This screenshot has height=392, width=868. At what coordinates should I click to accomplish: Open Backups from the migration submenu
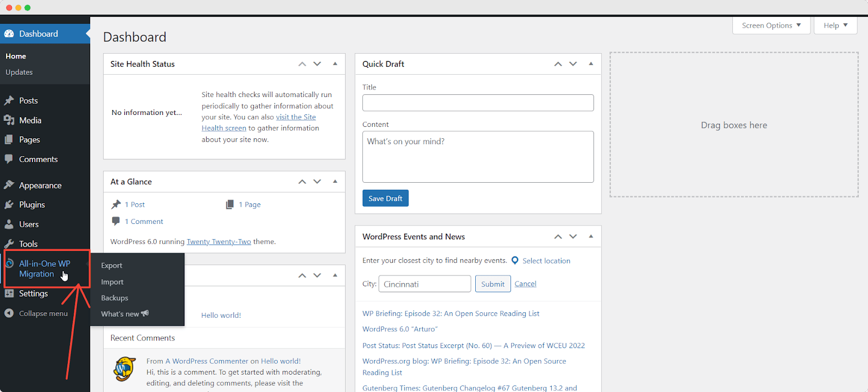coord(114,298)
